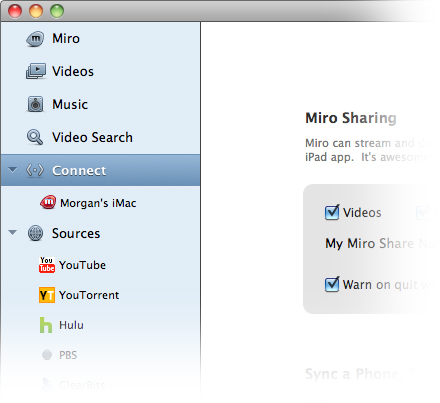The width and height of the screenshot is (440, 403).
Task: Select the Videos library icon
Action: click(x=36, y=71)
